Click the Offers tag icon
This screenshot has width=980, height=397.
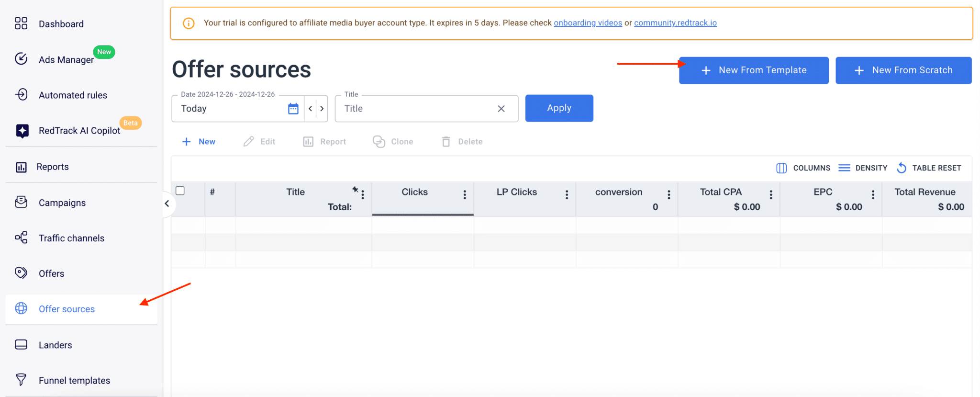click(x=21, y=273)
